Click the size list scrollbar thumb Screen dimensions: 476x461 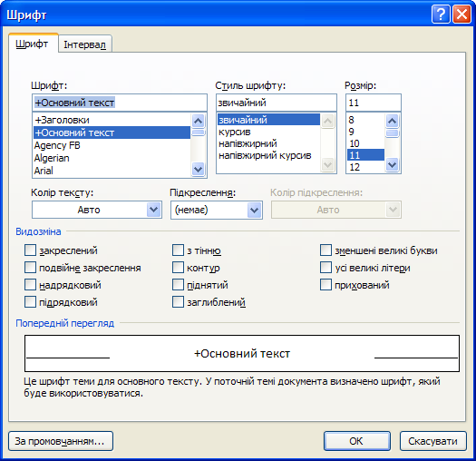(x=392, y=133)
